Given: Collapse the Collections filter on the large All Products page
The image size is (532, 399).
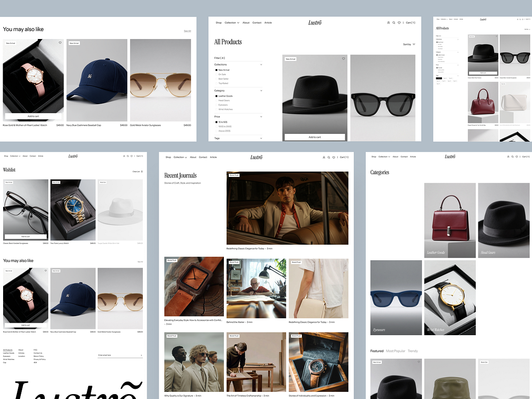Looking at the screenshot, I should [261, 65].
